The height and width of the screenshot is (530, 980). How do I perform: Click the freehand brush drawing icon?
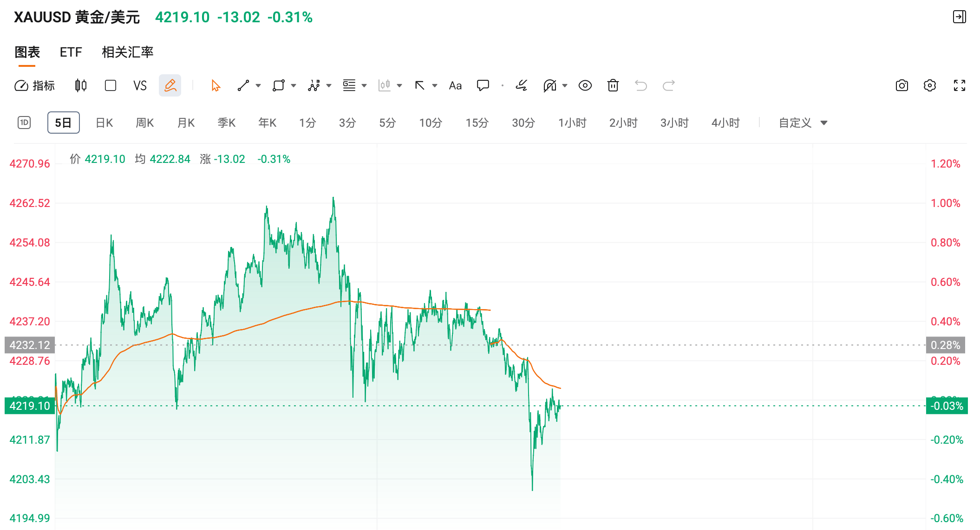521,85
